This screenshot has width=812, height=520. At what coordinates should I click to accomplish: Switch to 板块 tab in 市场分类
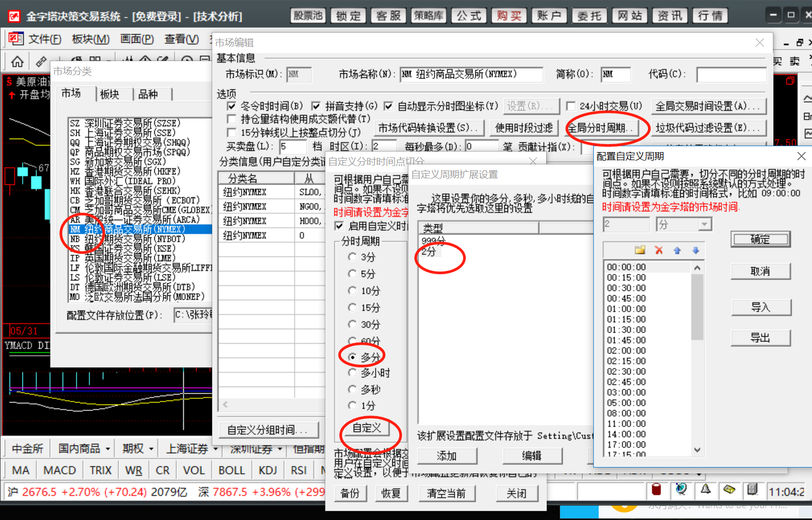(x=109, y=94)
